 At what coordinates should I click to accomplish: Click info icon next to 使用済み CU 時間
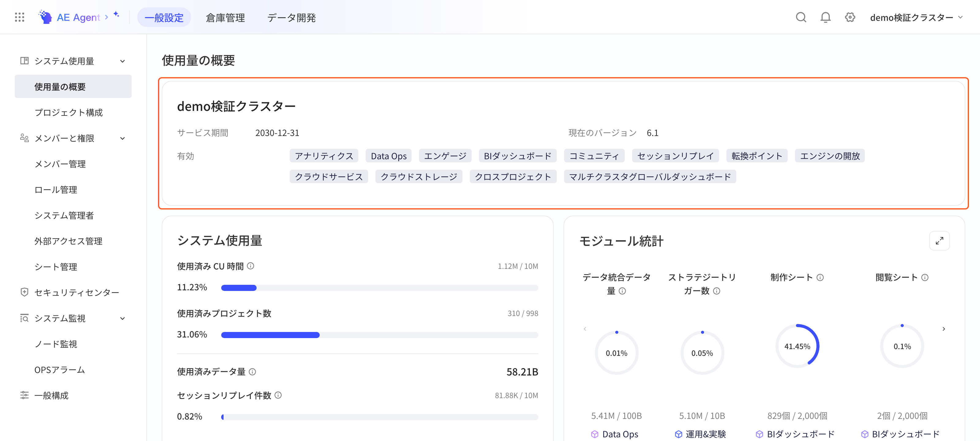250,266
